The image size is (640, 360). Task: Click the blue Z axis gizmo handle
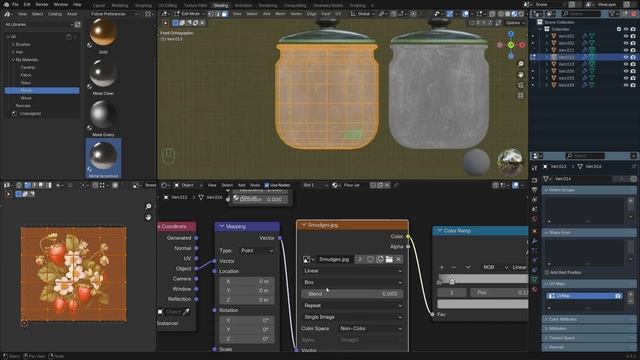click(511, 34)
